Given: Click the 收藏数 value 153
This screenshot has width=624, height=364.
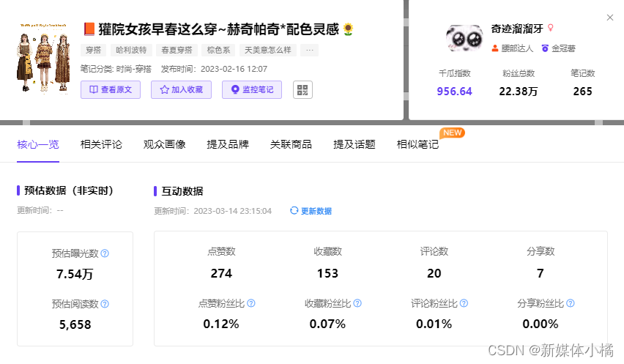Looking at the screenshot, I should [x=327, y=273].
